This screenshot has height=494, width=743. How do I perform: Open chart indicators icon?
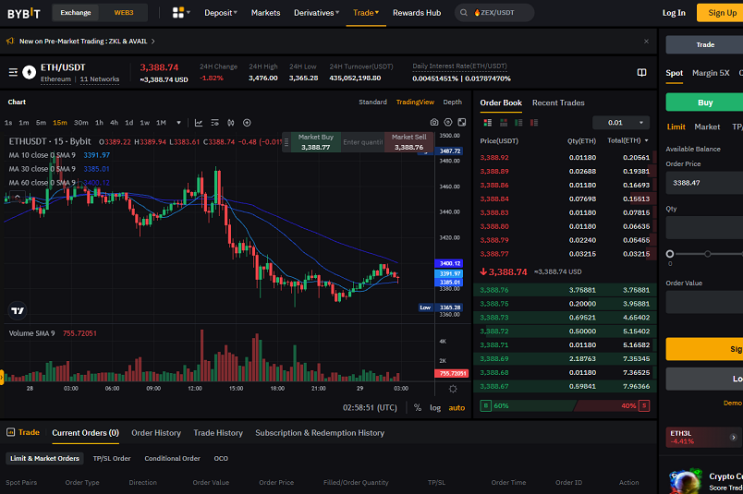[199, 123]
